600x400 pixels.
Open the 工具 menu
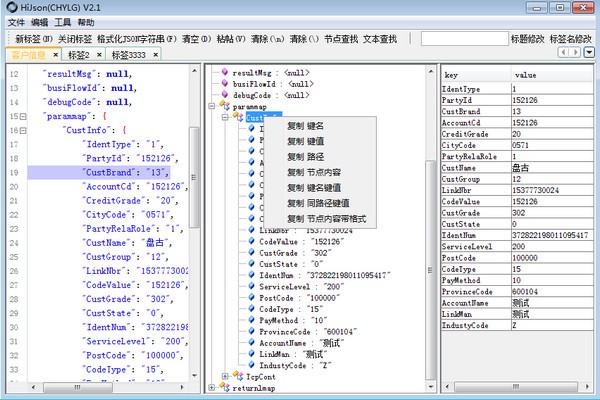pyautogui.click(x=63, y=22)
